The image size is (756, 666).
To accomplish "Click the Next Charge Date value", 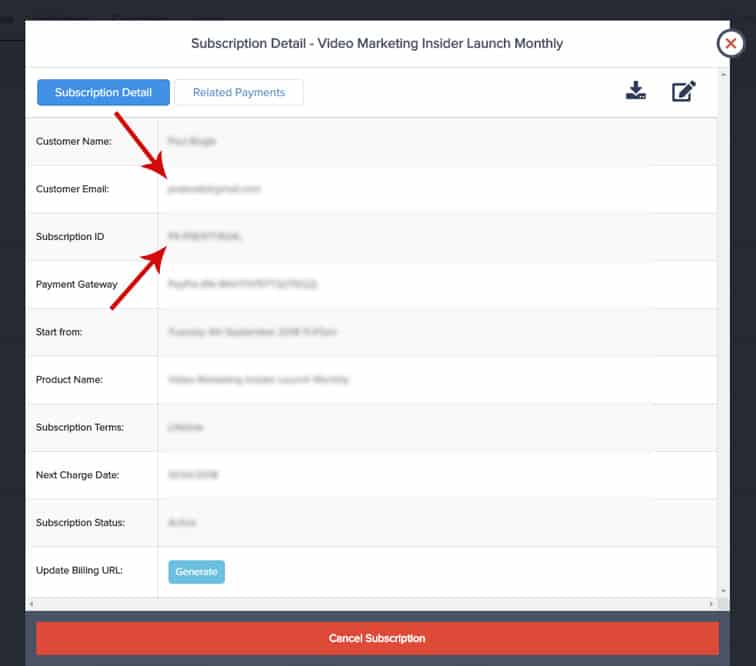I will point(192,475).
